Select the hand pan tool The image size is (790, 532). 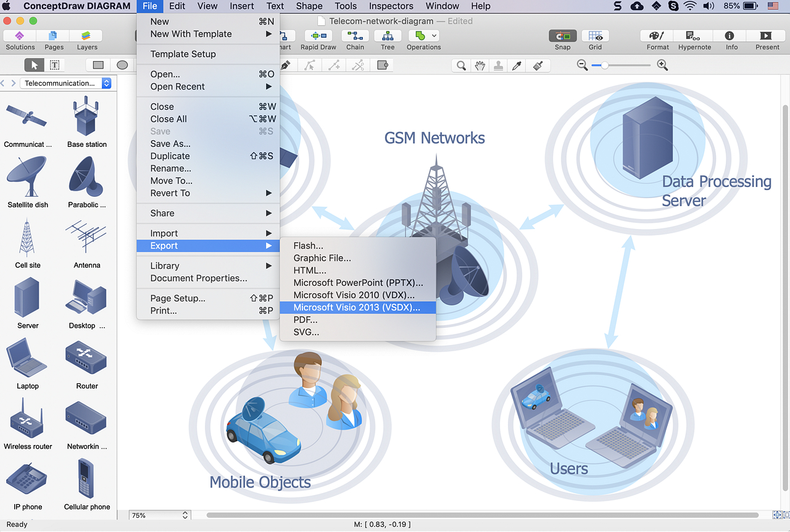[480, 65]
